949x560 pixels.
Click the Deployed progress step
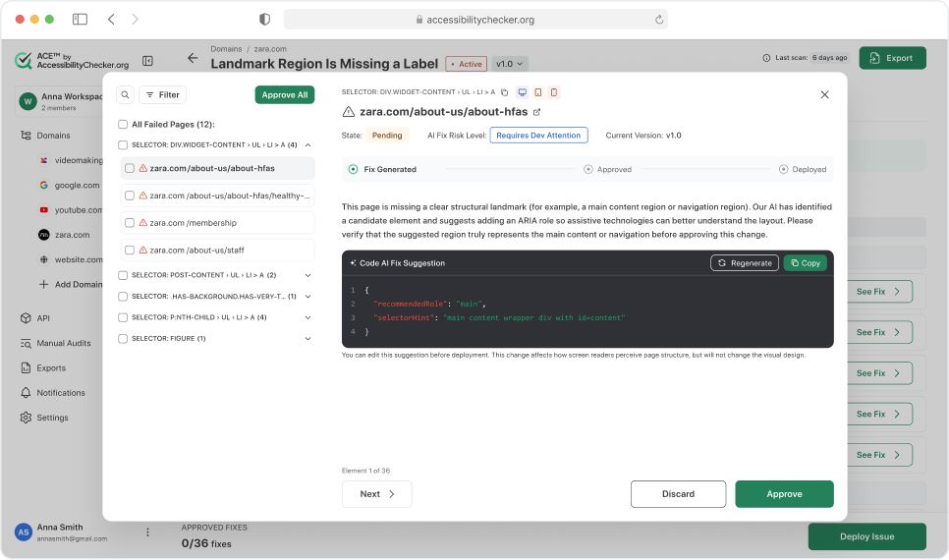[x=803, y=170]
